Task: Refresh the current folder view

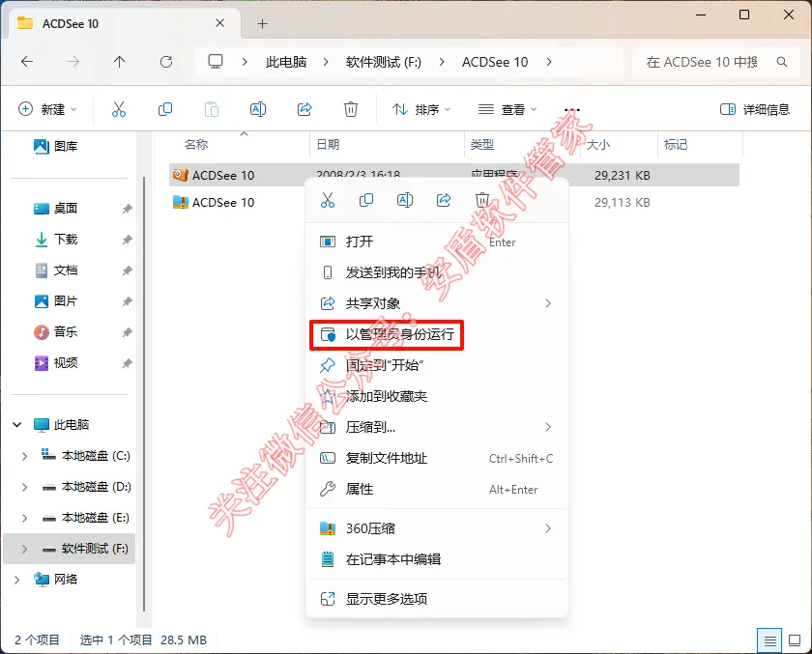Action: [166, 62]
